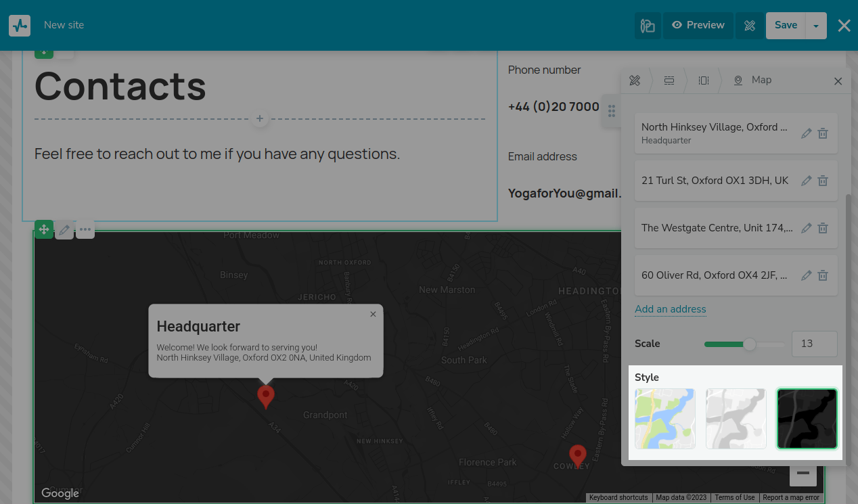Viewport: 858px width, 504px height.
Task: Click the Save button
Action: tap(786, 26)
